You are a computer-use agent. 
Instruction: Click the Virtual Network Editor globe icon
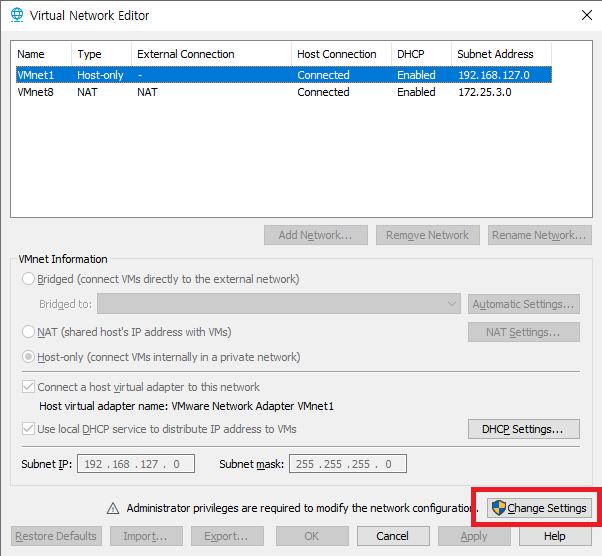click(17, 15)
